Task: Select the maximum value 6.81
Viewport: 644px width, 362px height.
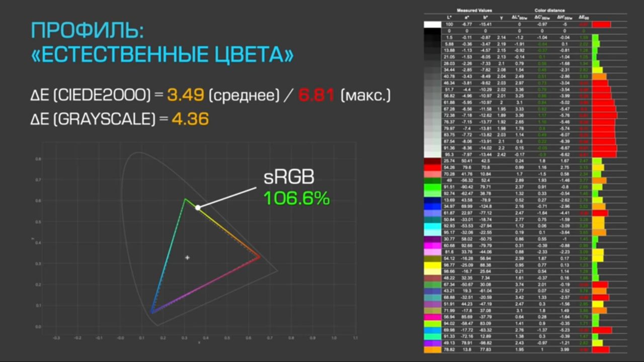Action: [316, 95]
